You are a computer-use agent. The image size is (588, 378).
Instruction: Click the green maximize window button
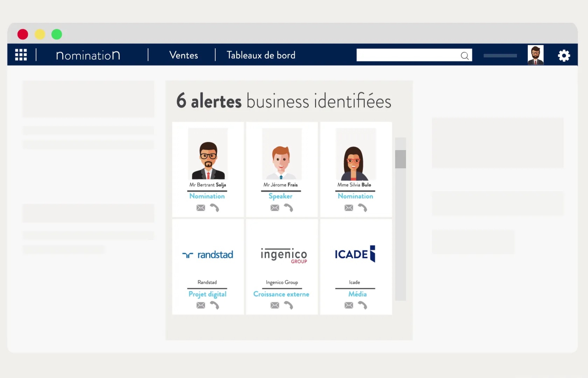click(57, 34)
